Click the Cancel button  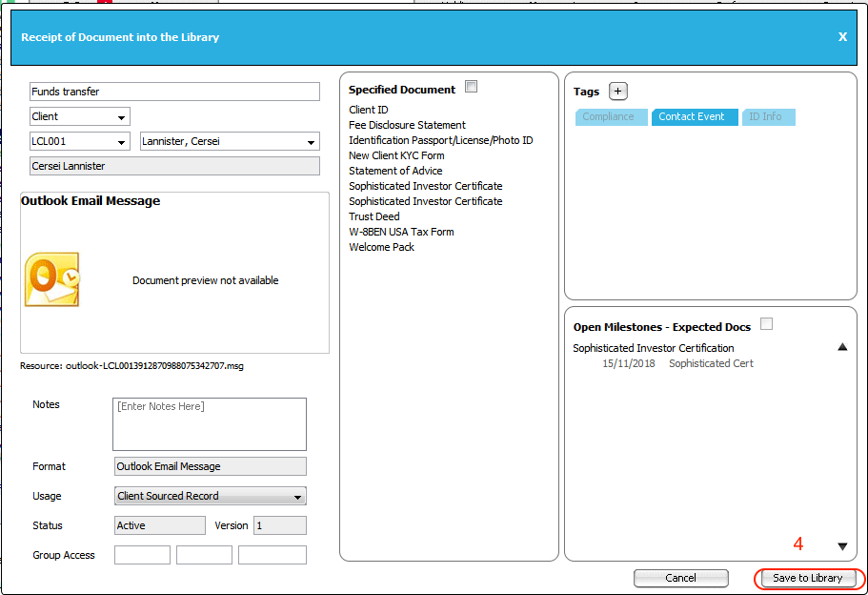(680, 578)
